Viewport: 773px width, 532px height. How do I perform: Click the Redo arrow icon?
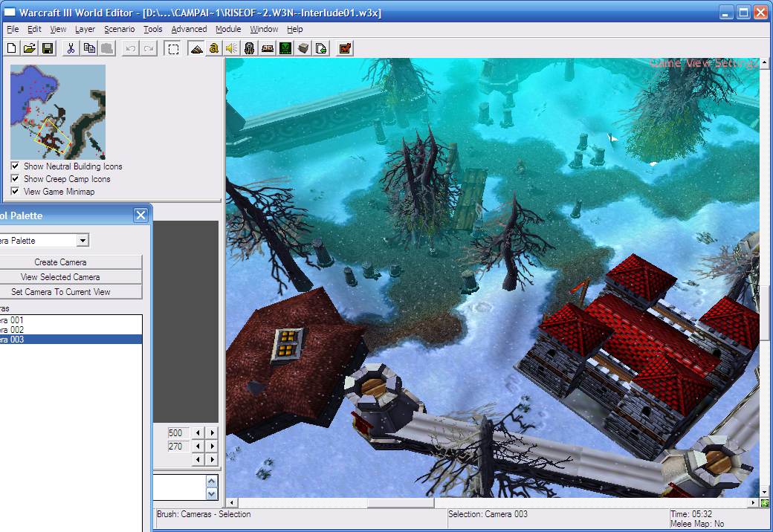point(149,48)
